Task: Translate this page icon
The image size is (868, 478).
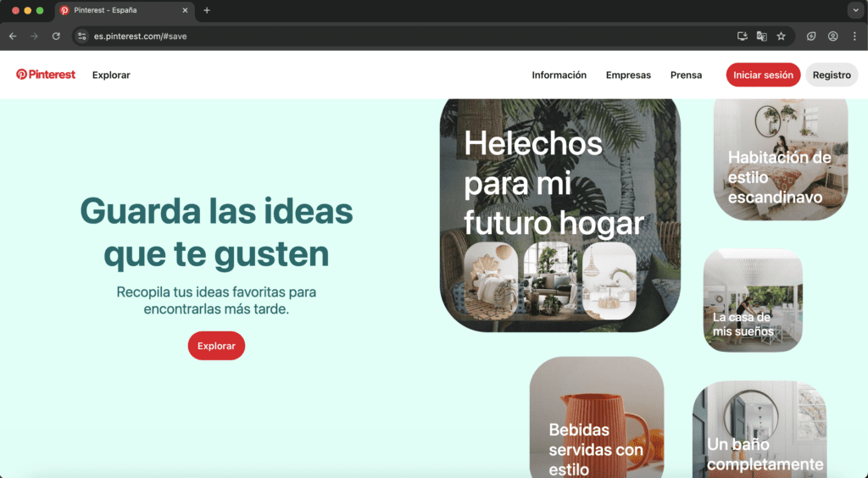Action: coord(762,36)
